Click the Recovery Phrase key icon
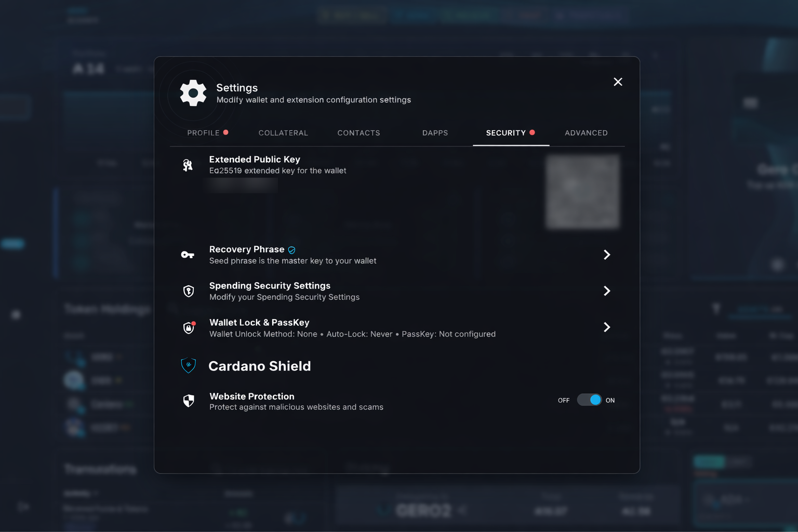798x532 pixels. pos(188,255)
